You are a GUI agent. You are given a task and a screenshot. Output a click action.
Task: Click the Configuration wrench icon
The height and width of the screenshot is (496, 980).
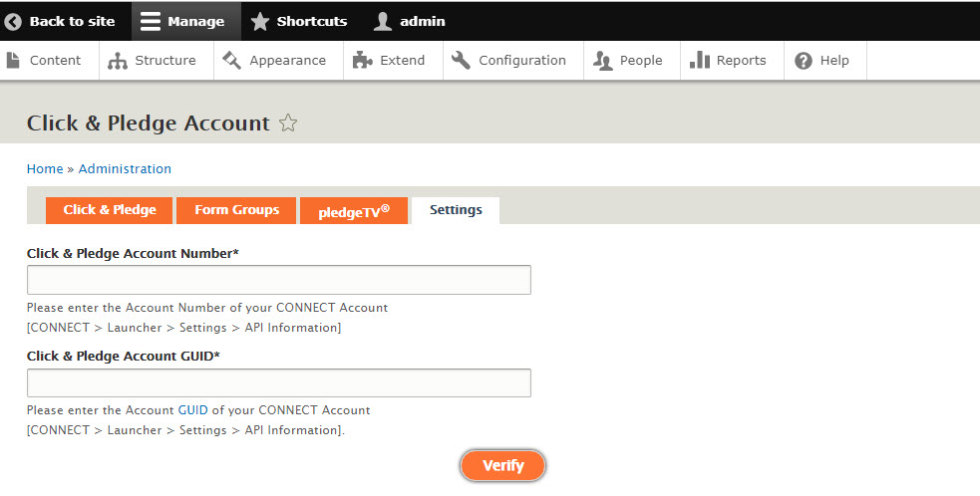[461, 60]
